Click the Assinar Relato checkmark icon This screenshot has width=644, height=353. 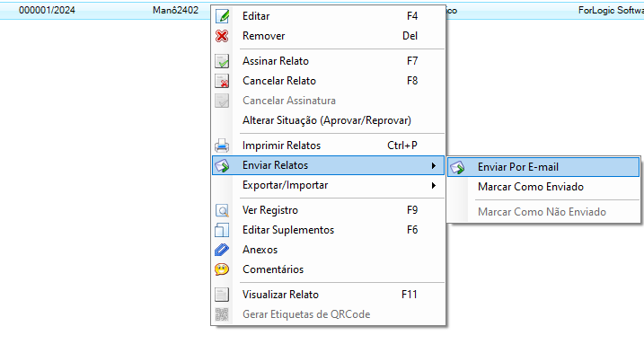tap(222, 61)
